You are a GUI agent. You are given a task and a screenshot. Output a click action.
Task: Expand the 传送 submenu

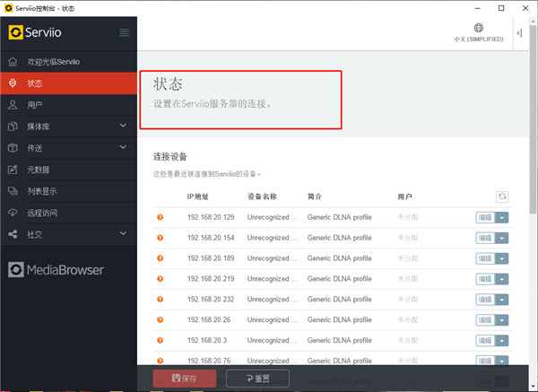point(124,148)
